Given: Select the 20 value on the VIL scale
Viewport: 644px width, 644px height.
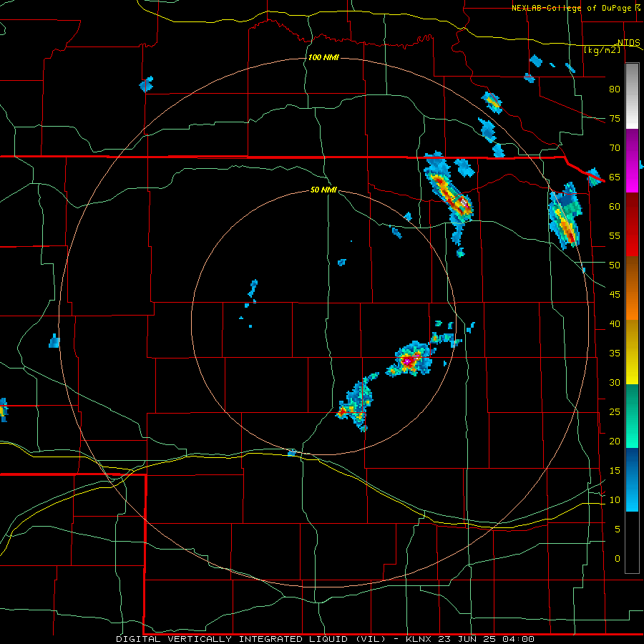Looking at the screenshot, I should [615, 441].
